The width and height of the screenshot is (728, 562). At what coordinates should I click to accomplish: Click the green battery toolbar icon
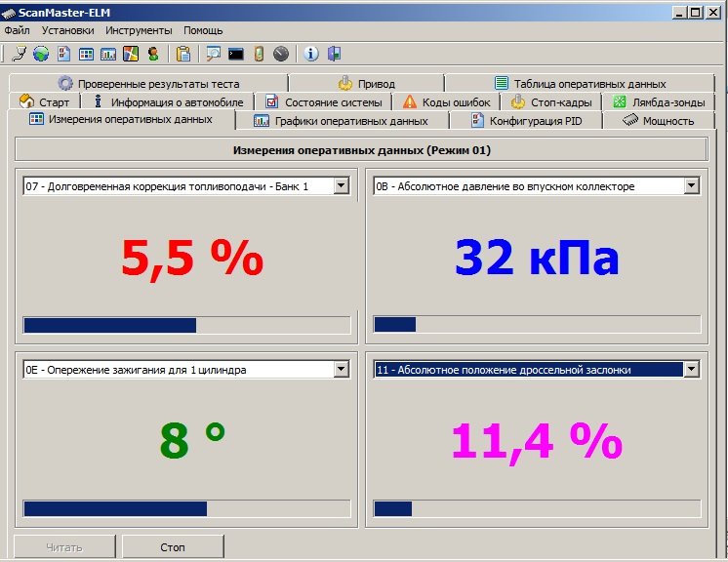click(x=259, y=54)
